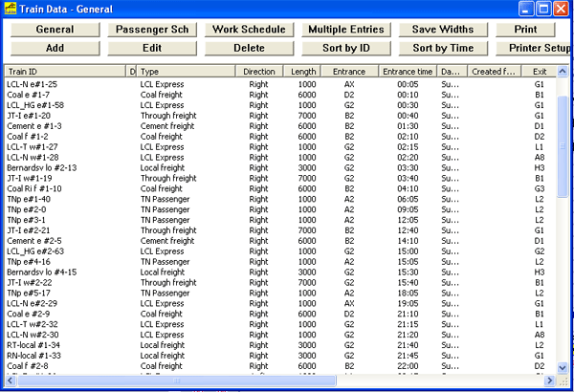Click entrance time 15:00
This screenshot has width=574, height=392.
(x=408, y=251)
